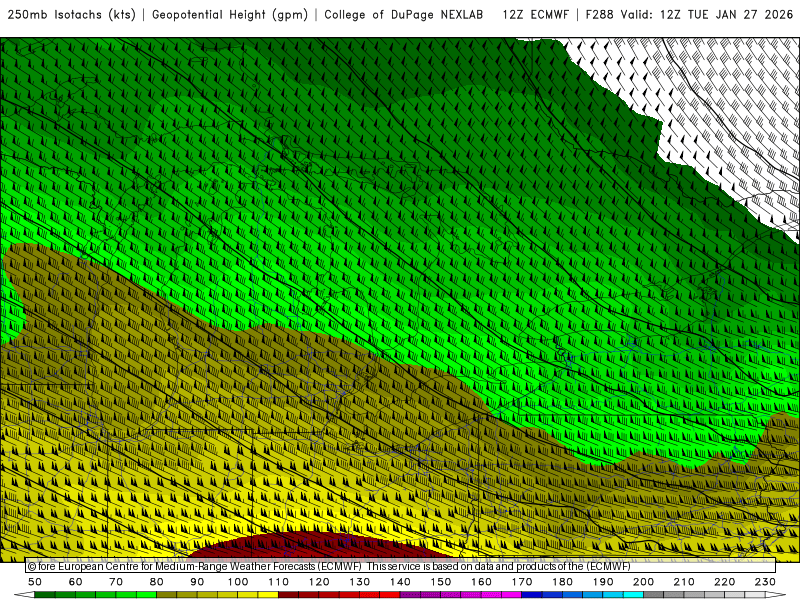Click the legend value 140

pos(400,582)
